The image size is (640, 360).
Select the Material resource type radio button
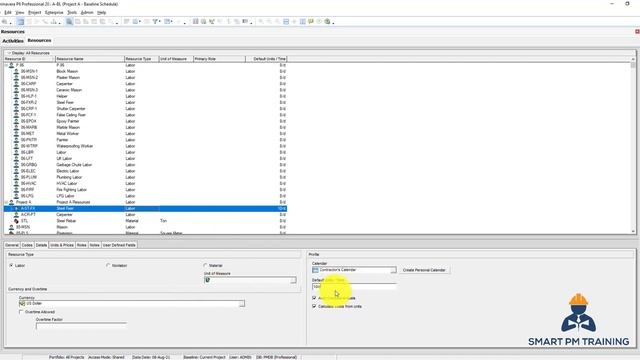[x=205, y=265]
